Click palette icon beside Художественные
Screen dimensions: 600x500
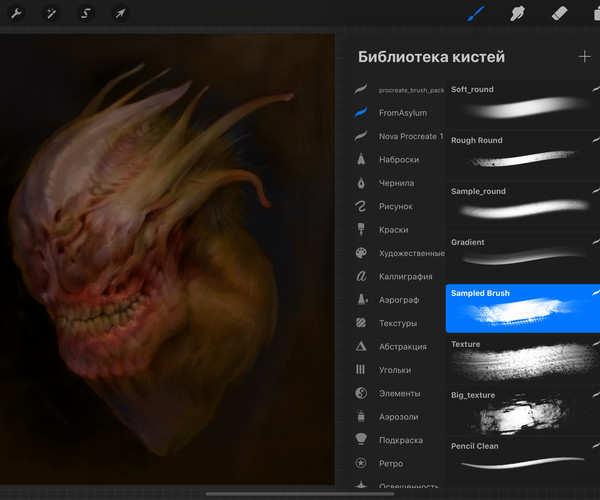[x=361, y=253]
